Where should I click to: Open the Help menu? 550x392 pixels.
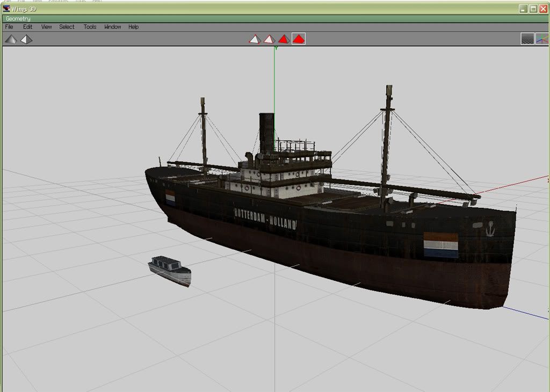click(133, 27)
